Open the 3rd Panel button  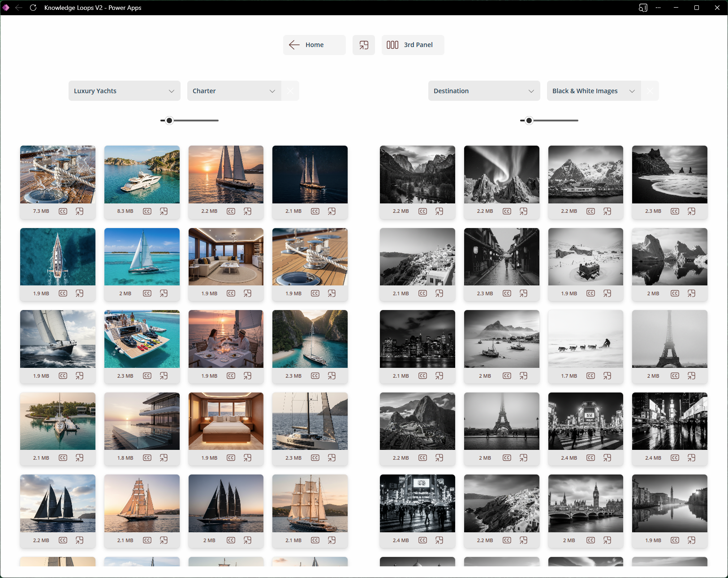pos(413,45)
